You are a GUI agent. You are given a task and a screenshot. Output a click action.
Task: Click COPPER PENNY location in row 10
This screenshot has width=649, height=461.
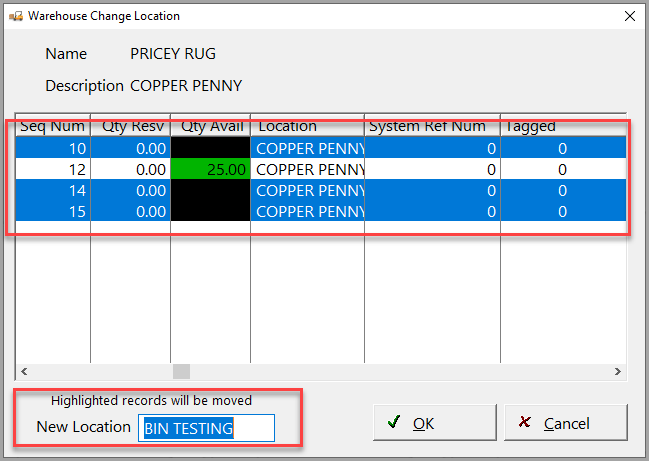pos(308,148)
